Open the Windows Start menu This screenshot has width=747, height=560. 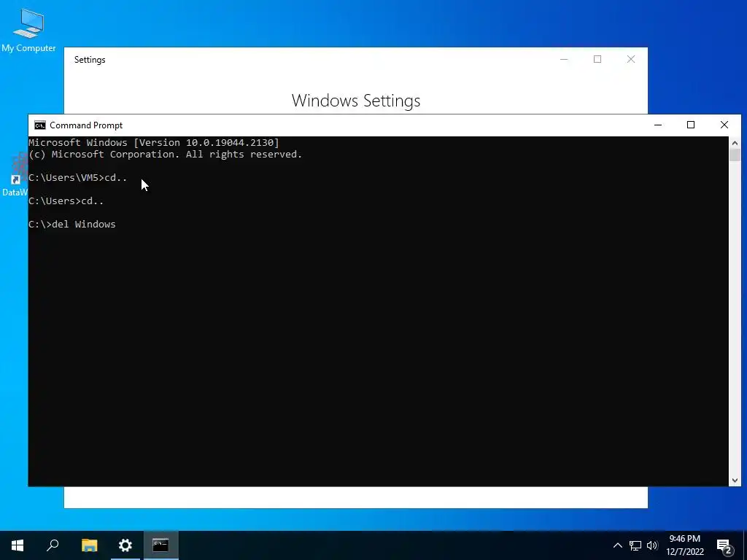[x=18, y=545]
